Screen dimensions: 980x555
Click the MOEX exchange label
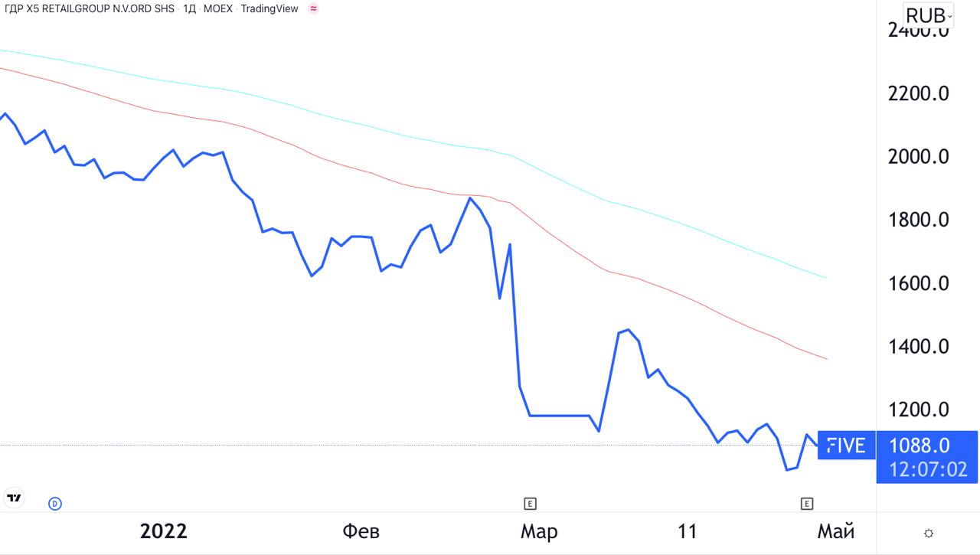click(x=218, y=9)
